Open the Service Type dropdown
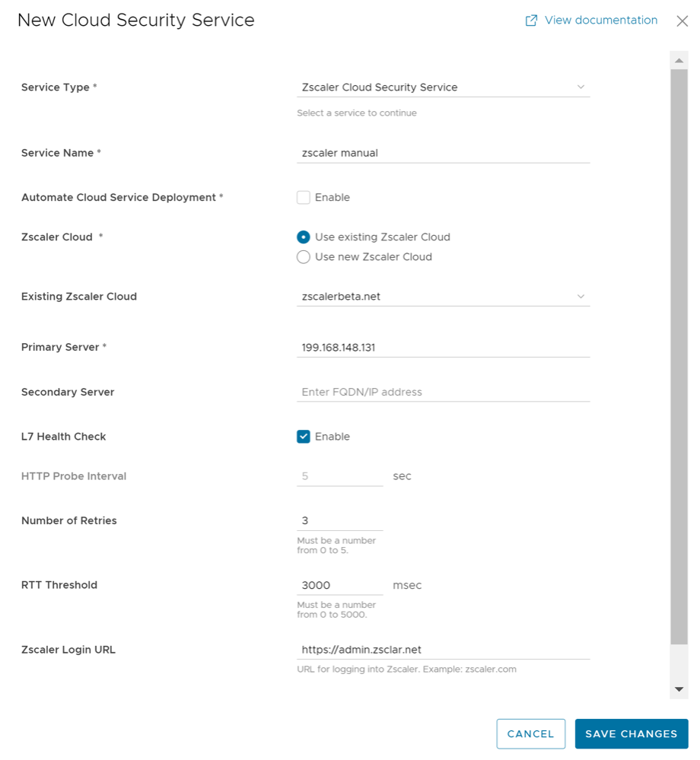This screenshot has width=700, height=760. point(443,87)
